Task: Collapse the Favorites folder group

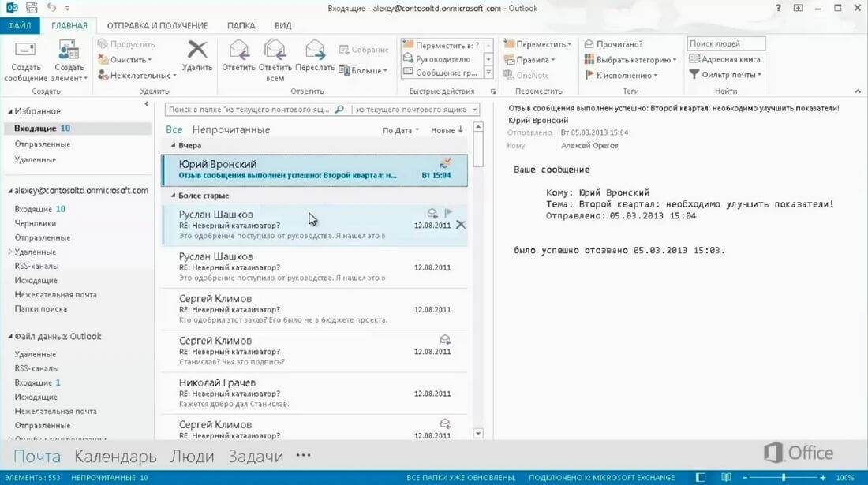Action: [9, 111]
